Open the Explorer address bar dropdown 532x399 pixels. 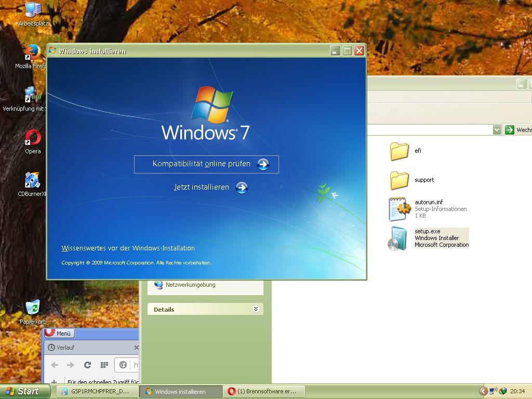[497, 129]
